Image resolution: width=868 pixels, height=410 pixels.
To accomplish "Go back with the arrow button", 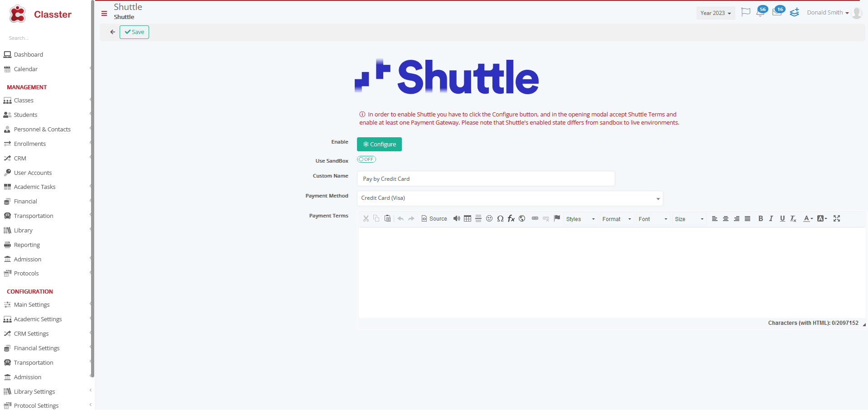I will 112,32.
